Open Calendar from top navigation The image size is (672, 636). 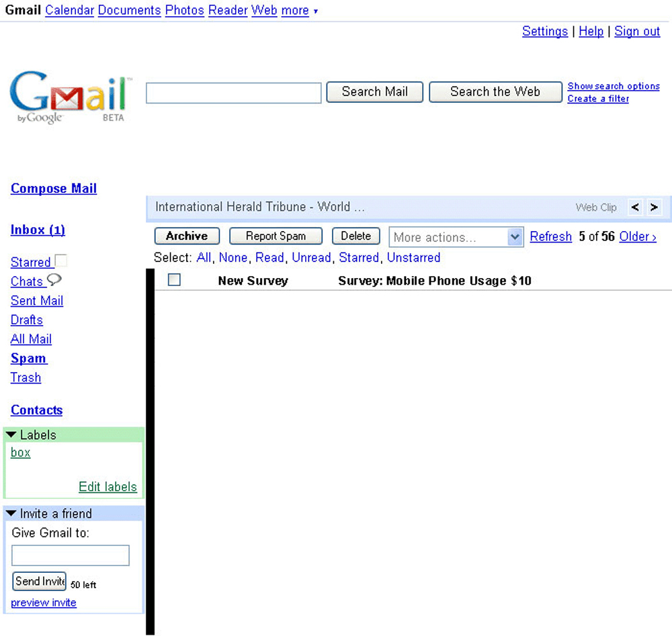coord(69,10)
